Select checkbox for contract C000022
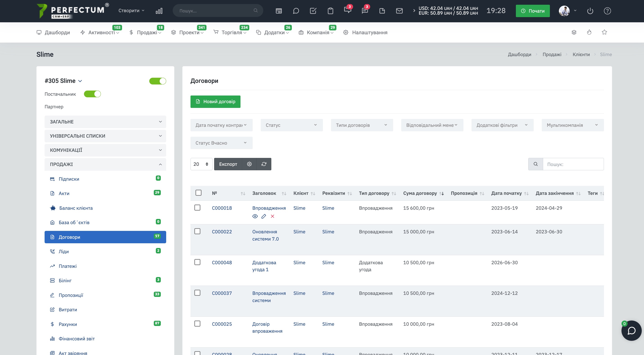The image size is (644, 355). coord(197,231)
